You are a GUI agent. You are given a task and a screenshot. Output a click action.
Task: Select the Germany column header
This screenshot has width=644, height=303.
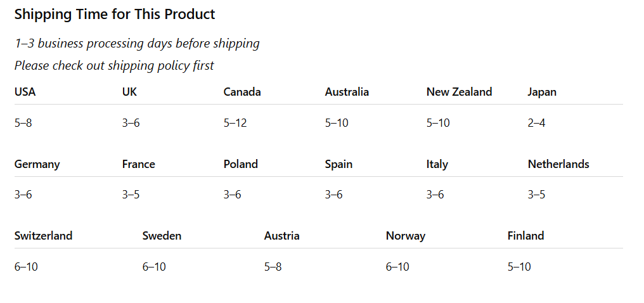(37, 164)
